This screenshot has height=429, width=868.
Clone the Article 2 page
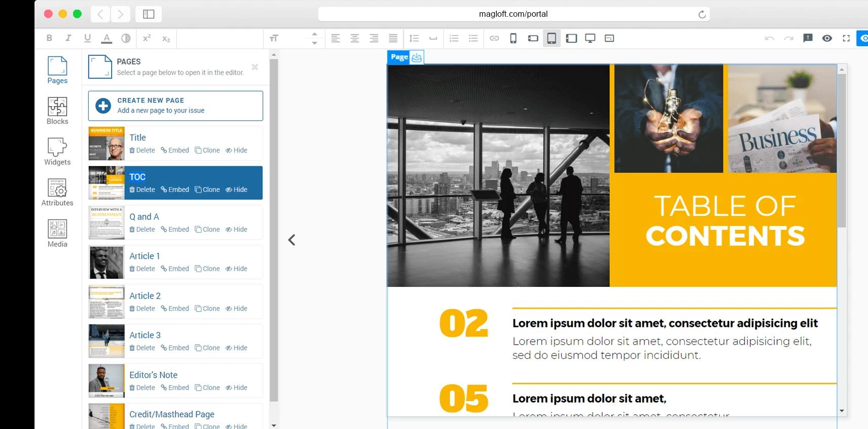[207, 309]
